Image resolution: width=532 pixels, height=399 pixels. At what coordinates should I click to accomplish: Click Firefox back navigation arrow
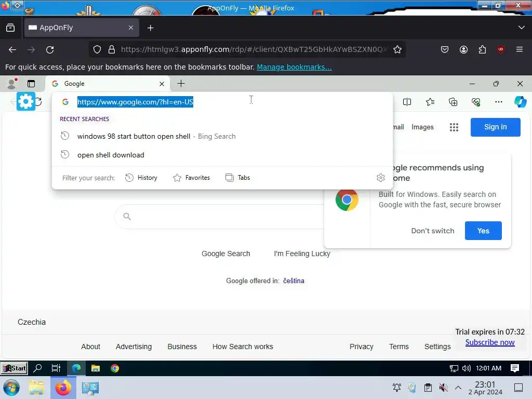click(x=12, y=50)
